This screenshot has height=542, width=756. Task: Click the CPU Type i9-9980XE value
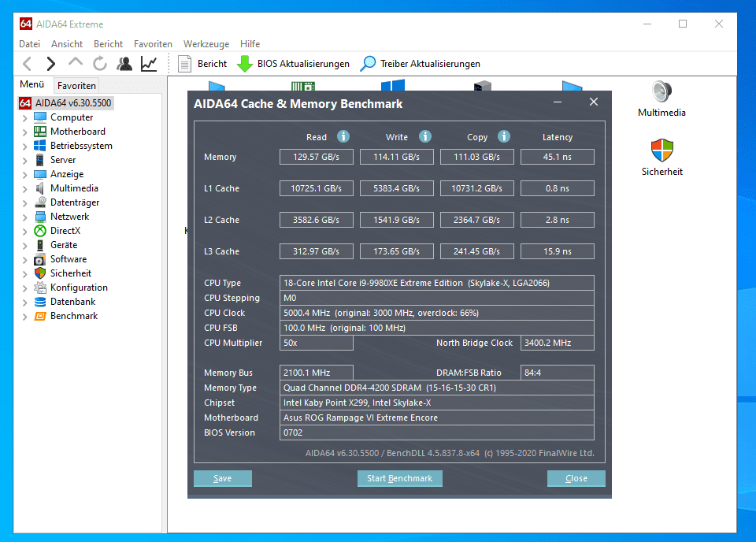(x=437, y=283)
